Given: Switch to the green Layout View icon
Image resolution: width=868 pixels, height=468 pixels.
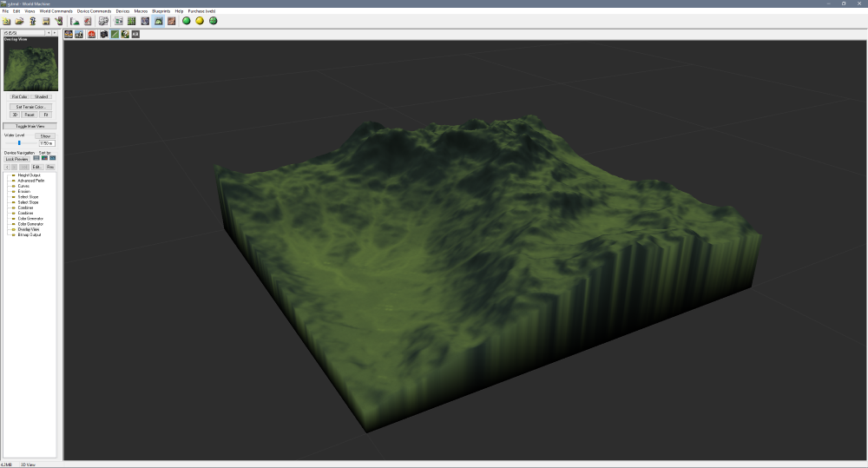Looking at the screenshot, I should 132,21.
